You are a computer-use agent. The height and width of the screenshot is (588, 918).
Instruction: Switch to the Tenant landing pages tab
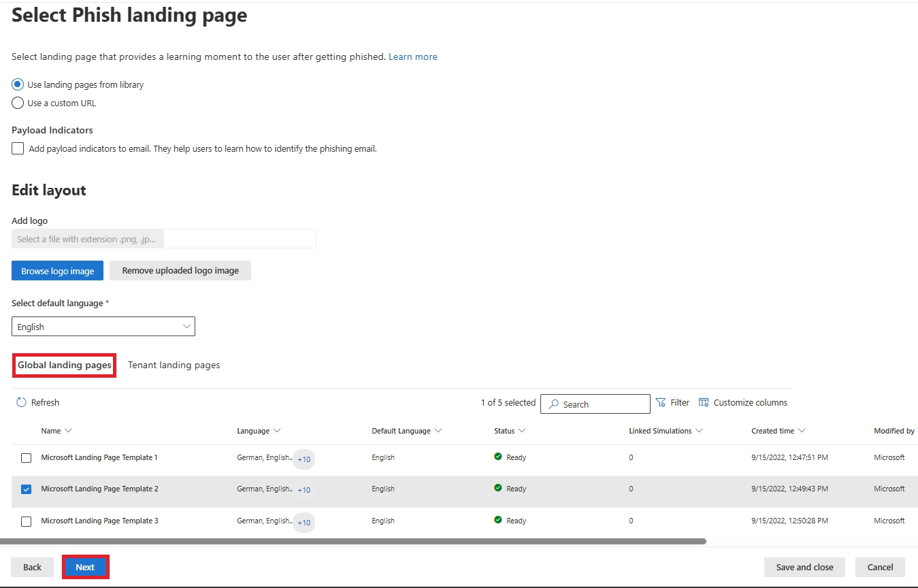point(174,365)
